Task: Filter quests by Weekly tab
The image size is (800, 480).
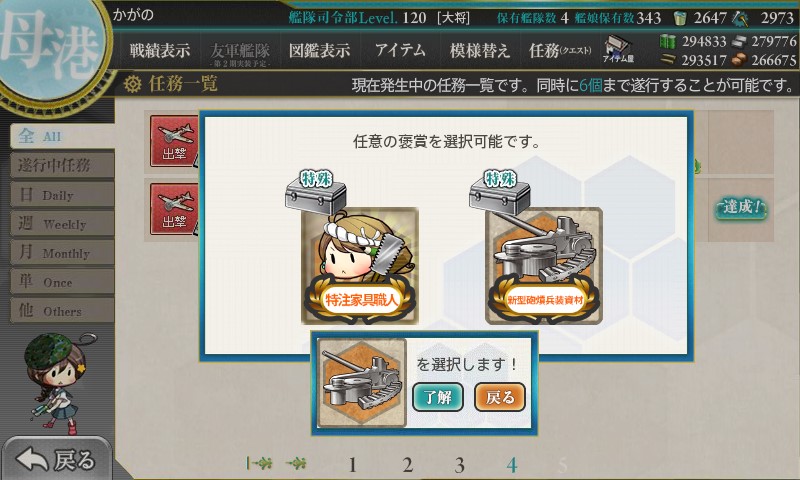Action: pos(62,223)
